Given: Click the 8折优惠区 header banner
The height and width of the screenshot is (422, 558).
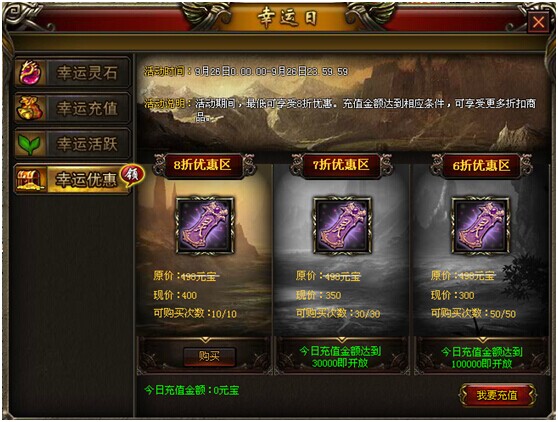Looking at the screenshot, I should pyautogui.click(x=204, y=165).
